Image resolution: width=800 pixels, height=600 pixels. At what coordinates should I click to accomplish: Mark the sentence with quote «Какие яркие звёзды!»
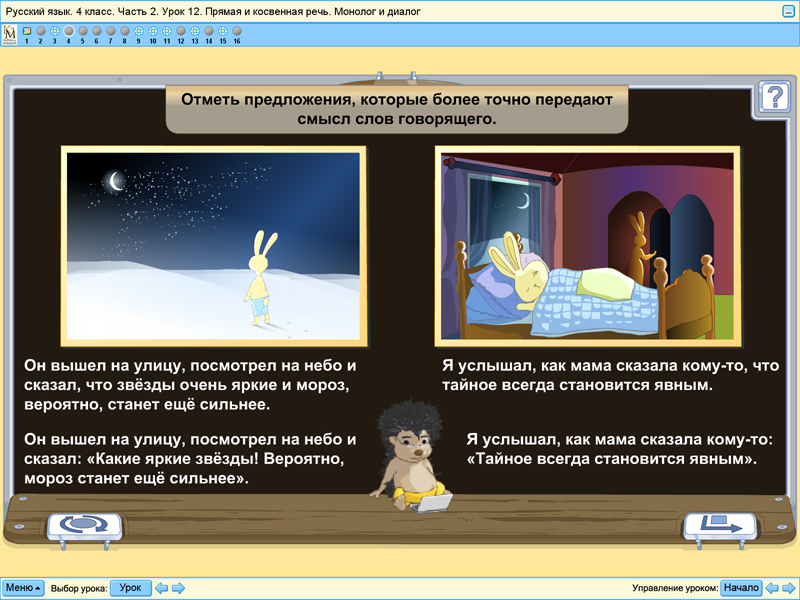190,459
